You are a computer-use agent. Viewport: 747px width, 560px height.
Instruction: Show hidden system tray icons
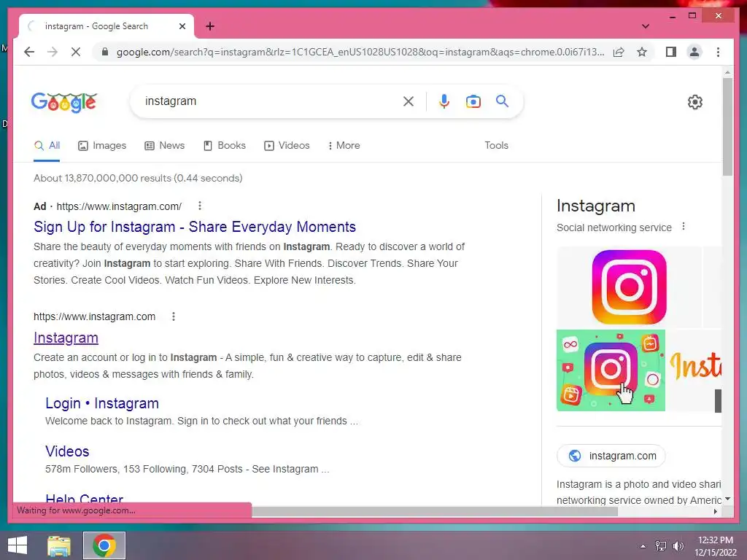[643, 546]
